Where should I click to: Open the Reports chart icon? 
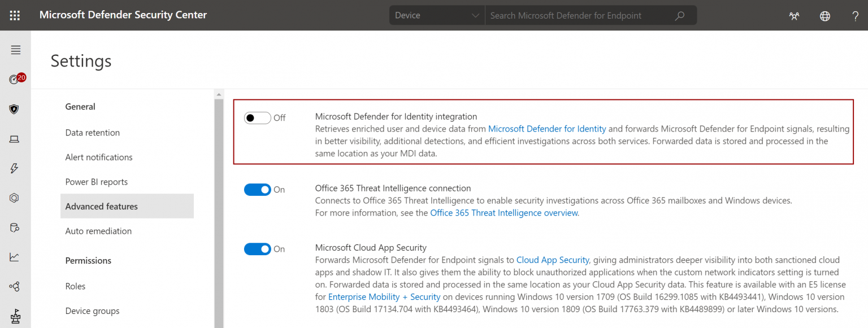click(15, 256)
